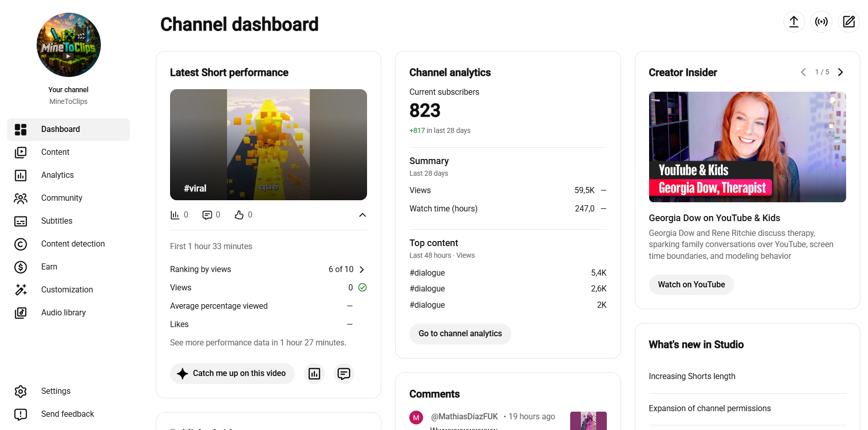The height and width of the screenshot is (430, 868).
Task: Open the Settings menu item
Action: pos(69,391)
